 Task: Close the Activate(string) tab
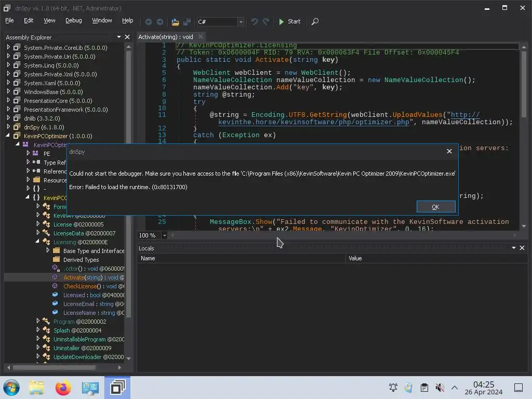[x=201, y=36]
